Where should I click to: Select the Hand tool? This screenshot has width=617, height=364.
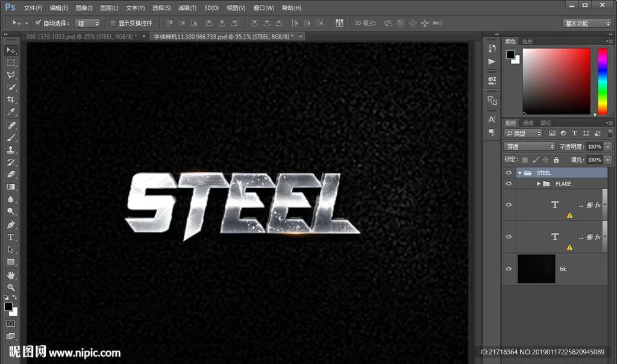[11, 275]
